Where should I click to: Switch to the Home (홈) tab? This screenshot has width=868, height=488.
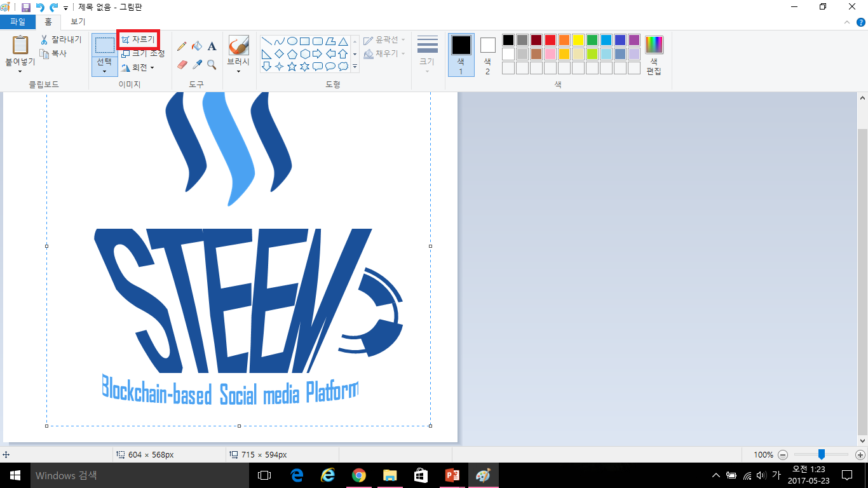[48, 22]
